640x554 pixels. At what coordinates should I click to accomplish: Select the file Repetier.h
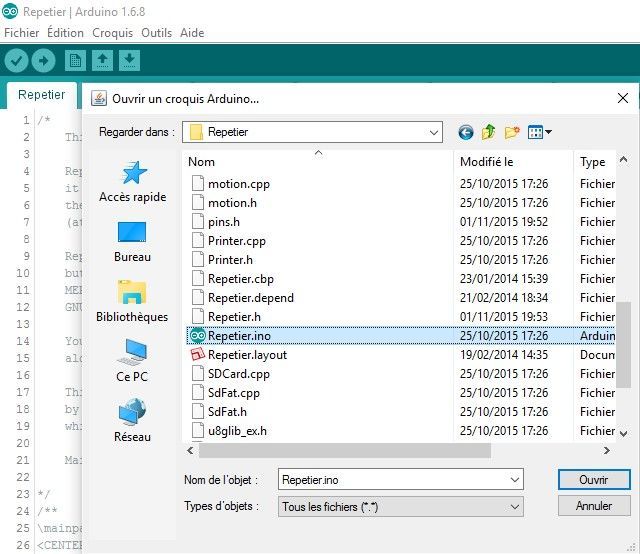click(x=234, y=316)
